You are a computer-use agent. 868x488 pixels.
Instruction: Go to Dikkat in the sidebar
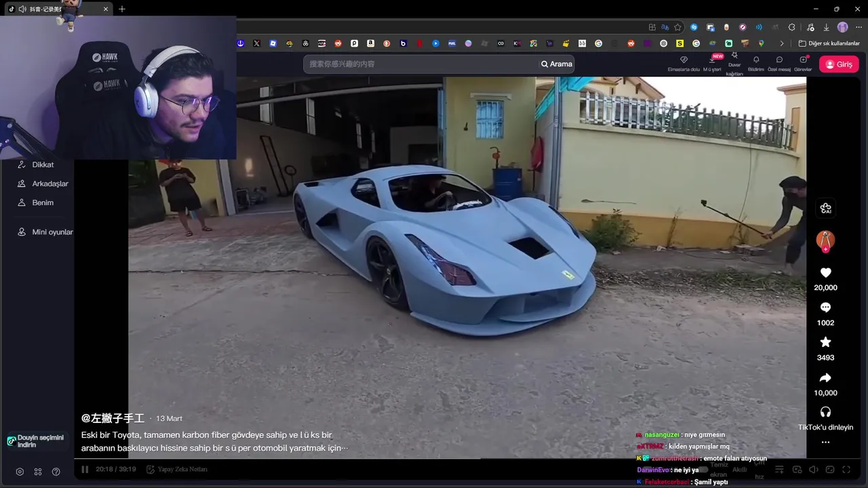click(37, 165)
